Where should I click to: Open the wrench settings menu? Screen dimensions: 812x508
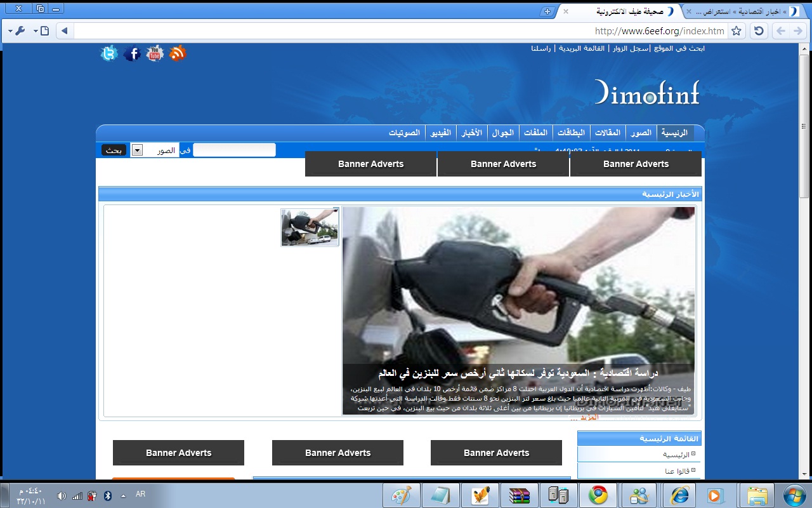[x=19, y=30]
